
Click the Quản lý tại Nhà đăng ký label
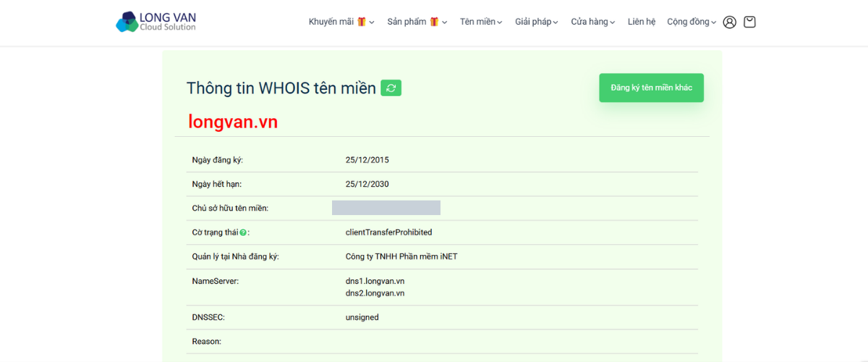[x=235, y=256]
